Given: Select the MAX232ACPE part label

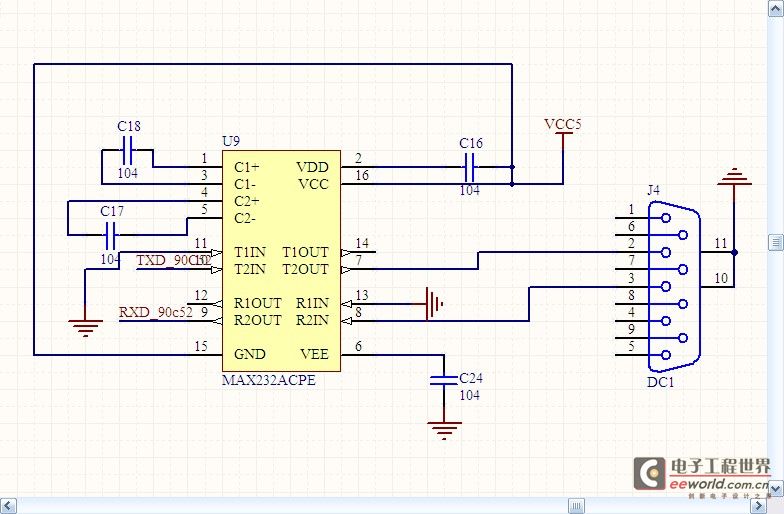Looking at the screenshot, I should [x=269, y=380].
